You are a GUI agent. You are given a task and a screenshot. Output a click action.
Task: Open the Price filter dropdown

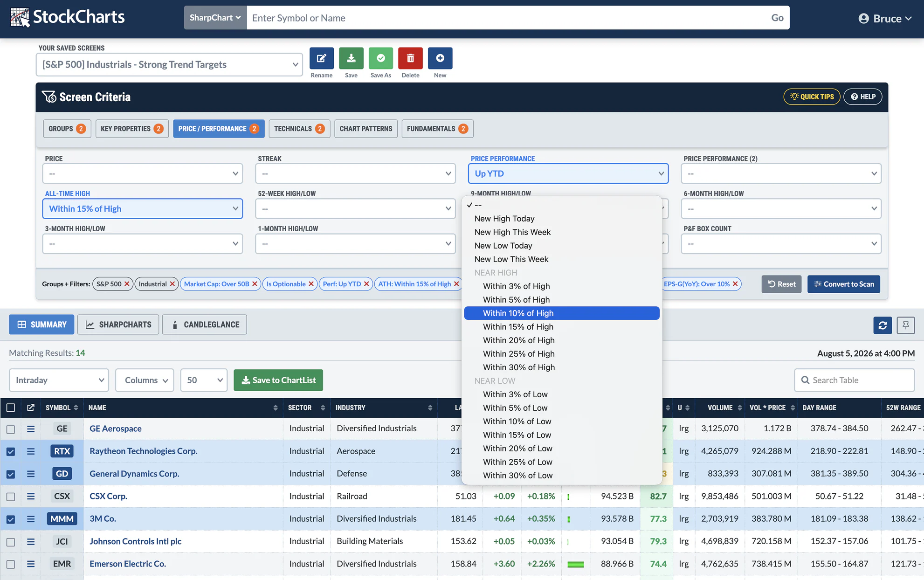coord(143,173)
